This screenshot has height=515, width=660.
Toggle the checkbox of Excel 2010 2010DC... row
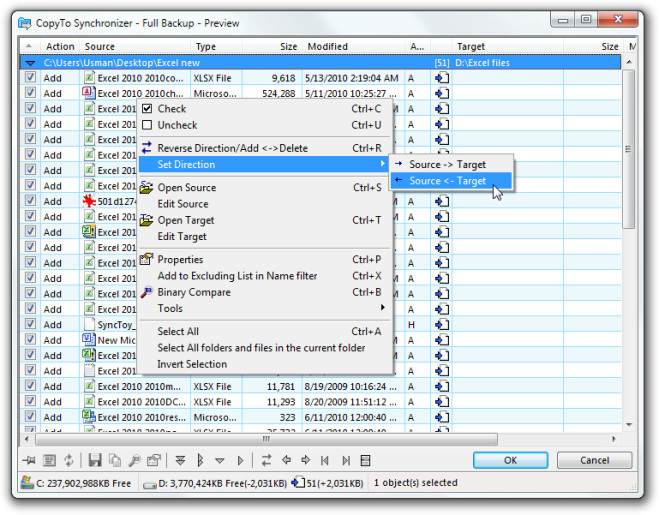click(x=30, y=401)
